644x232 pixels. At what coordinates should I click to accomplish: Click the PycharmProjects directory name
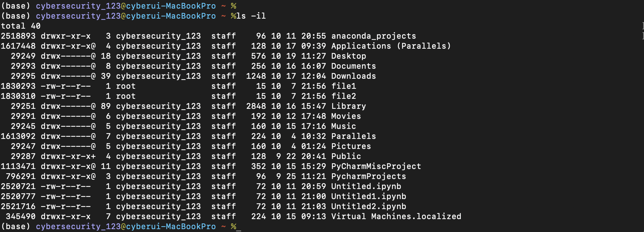(x=369, y=177)
